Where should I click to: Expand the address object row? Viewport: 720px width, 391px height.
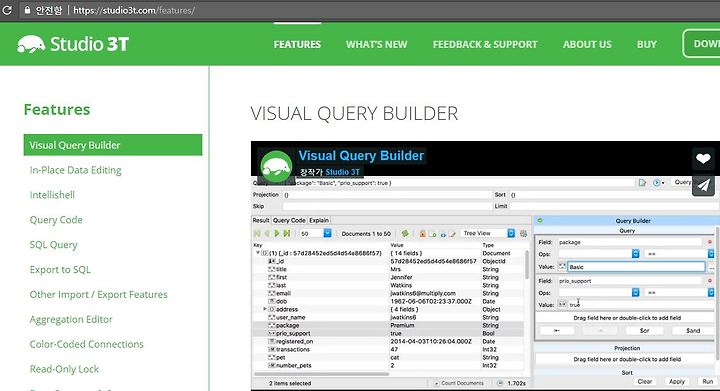265,309
